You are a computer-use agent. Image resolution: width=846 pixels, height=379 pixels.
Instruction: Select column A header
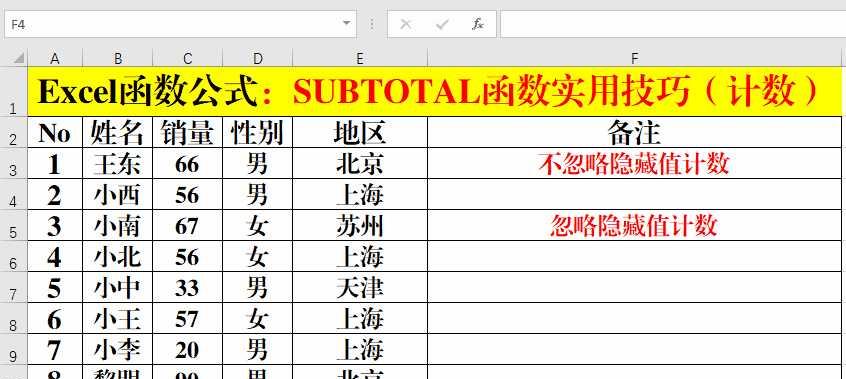[x=54, y=58]
